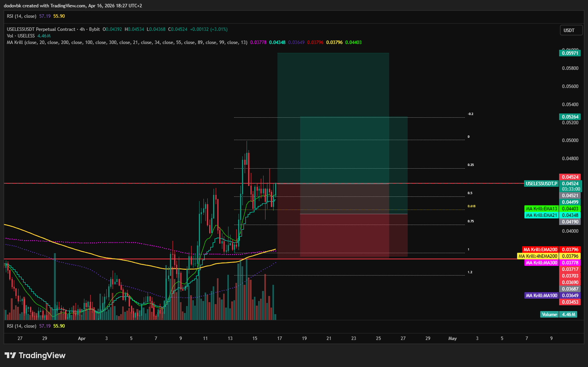The height and width of the screenshot is (367, 588).
Task: Click the MA Krill:4hEMA200 yellow axis label
Action: point(538,256)
